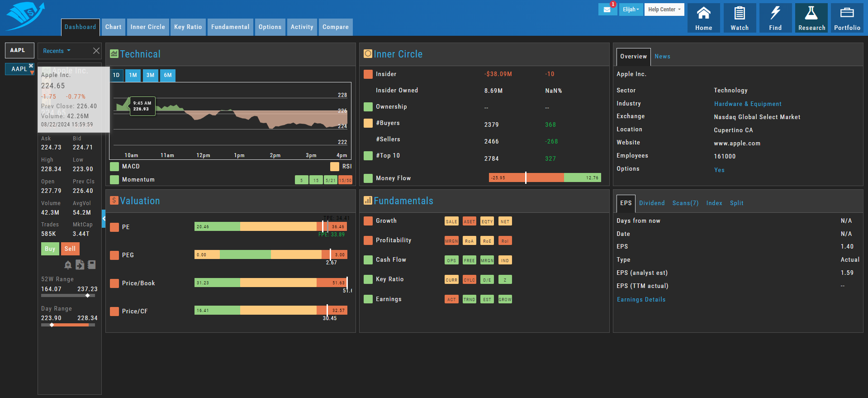Select the 3M chart period
Viewport: 868px width, 398px height.
[150, 75]
